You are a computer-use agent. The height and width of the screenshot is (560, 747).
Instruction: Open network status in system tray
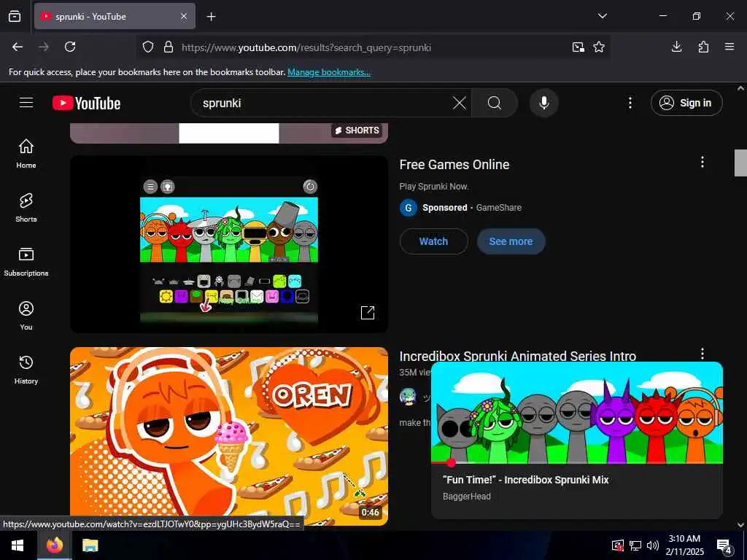[x=635, y=545]
